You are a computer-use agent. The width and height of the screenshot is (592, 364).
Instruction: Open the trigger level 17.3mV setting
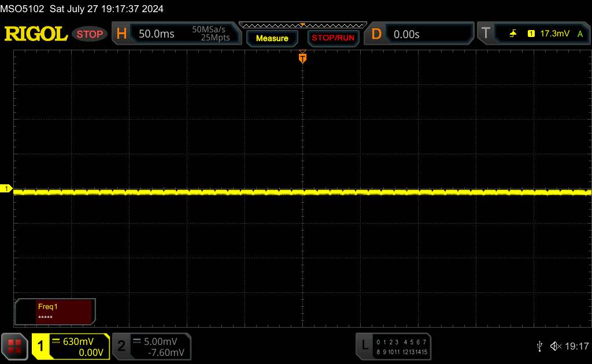click(554, 34)
